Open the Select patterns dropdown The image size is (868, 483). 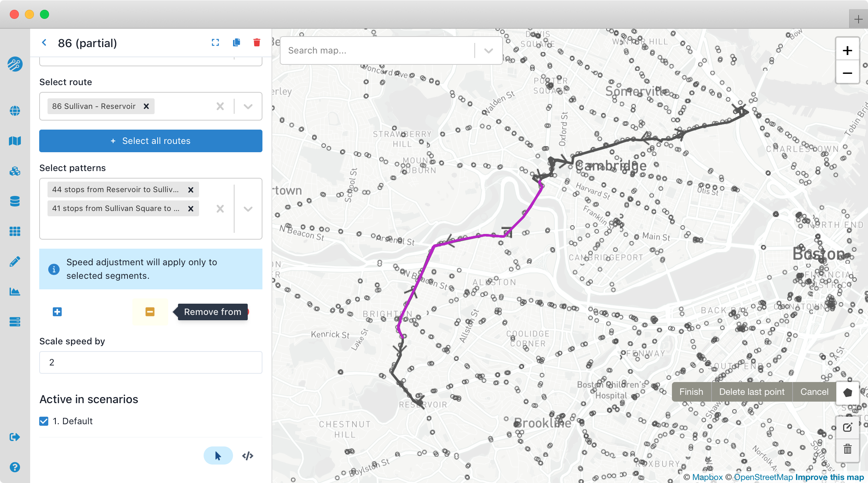(x=248, y=209)
